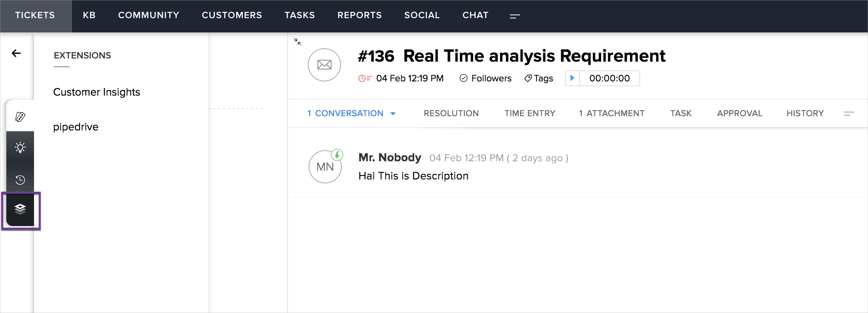Collapse the ticket detail view arrows icon

coord(298,41)
